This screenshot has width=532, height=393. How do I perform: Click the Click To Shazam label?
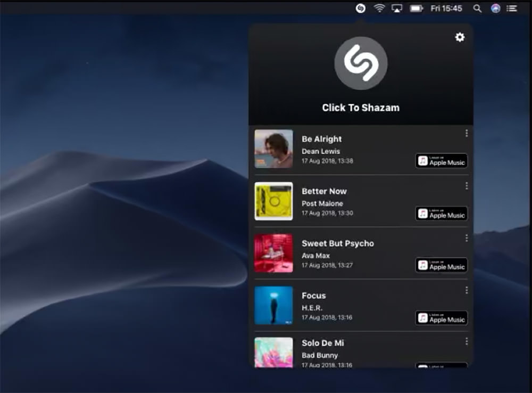pos(361,108)
